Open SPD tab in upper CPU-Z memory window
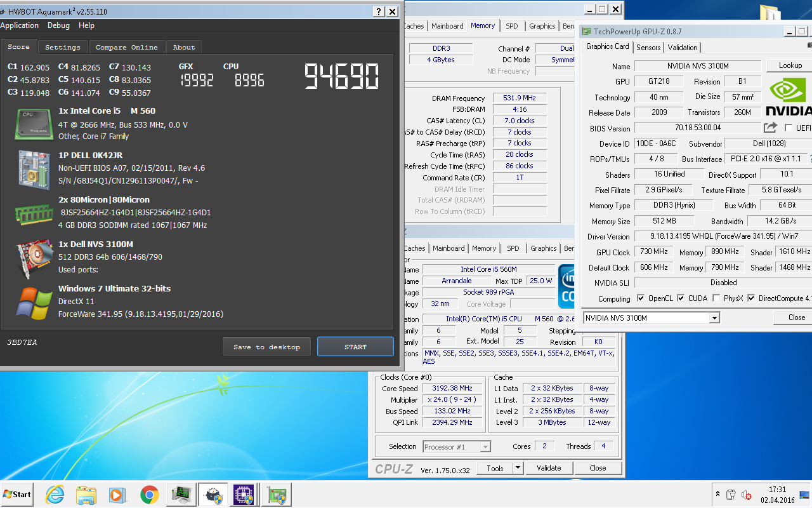This screenshot has height=508, width=812. click(512, 26)
